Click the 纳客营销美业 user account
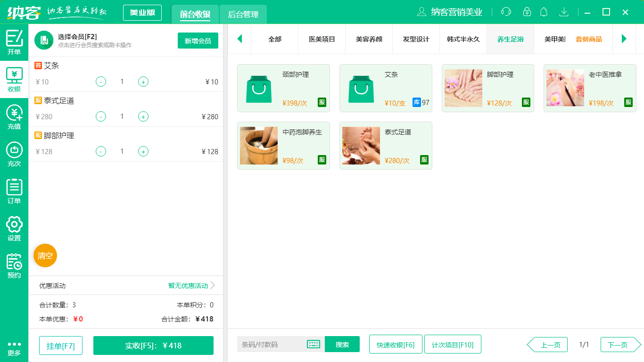 pos(450,12)
